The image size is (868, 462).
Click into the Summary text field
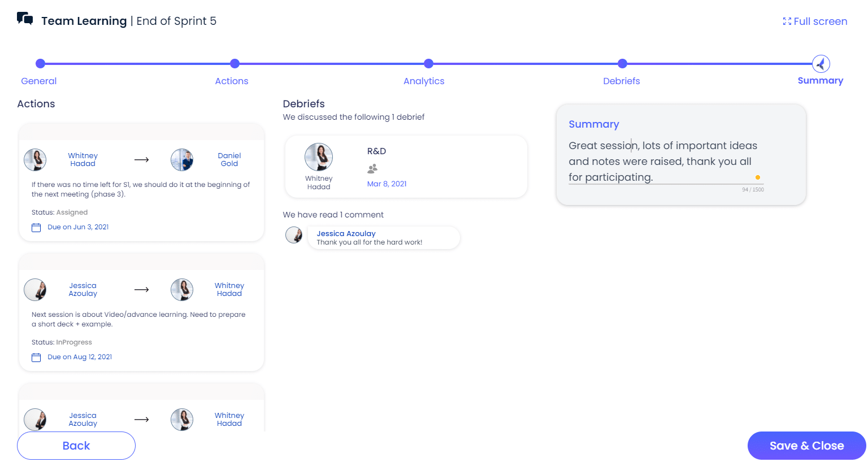(666, 162)
